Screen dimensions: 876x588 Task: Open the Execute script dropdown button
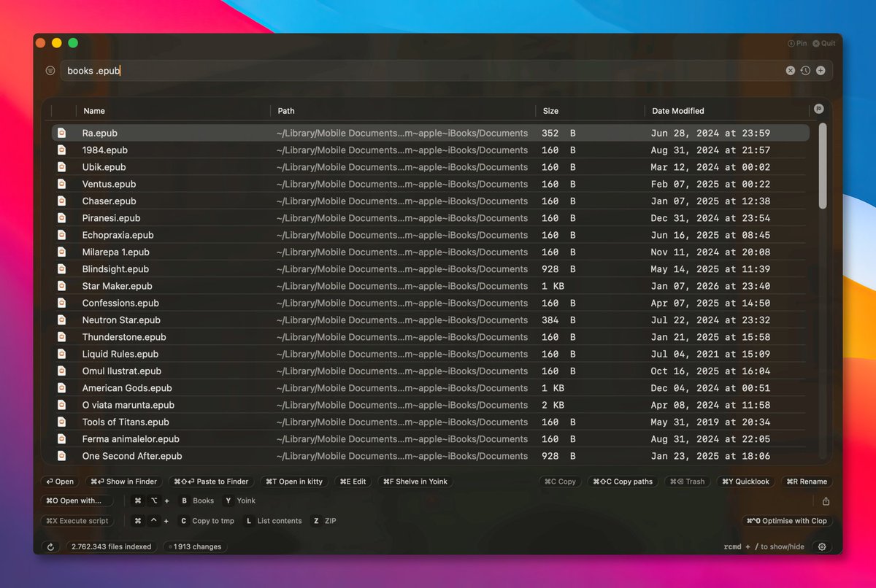77,521
